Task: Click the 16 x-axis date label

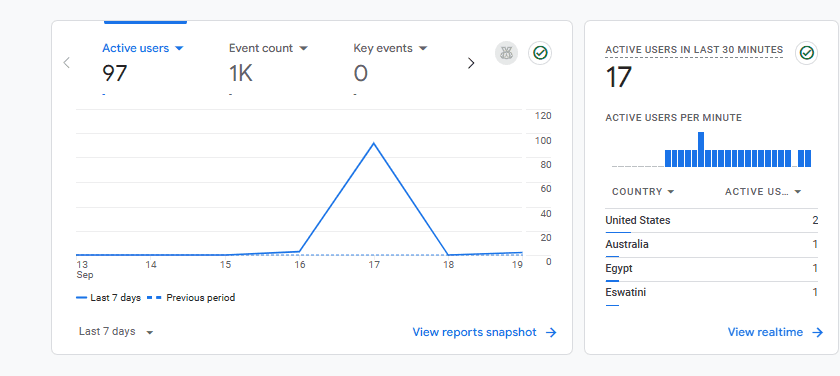Action: (299, 265)
